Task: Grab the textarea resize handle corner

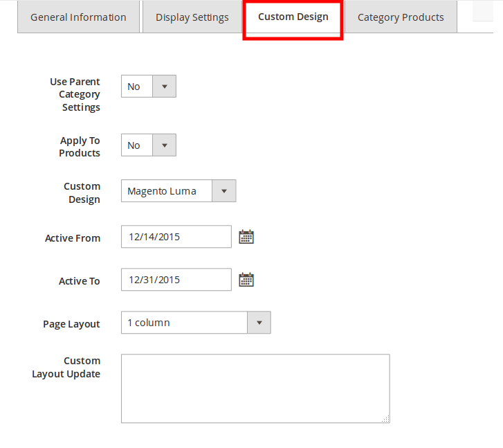Action: [385, 418]
